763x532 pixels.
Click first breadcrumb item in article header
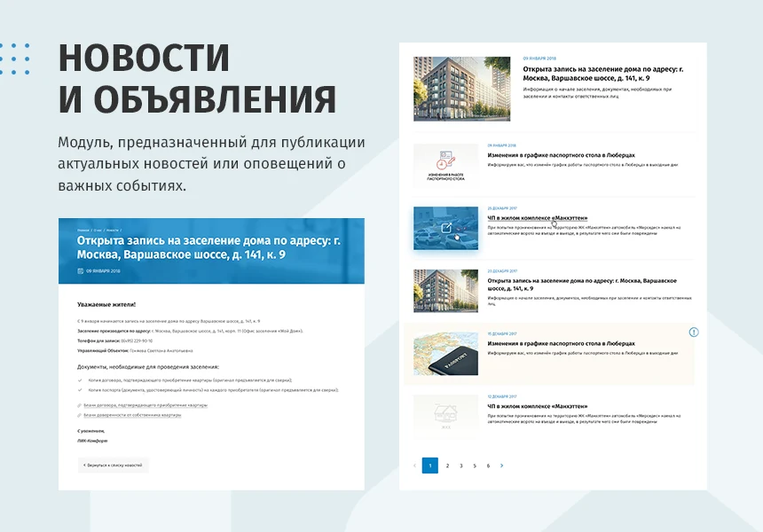pyautogui.click(x=83, y=230)
